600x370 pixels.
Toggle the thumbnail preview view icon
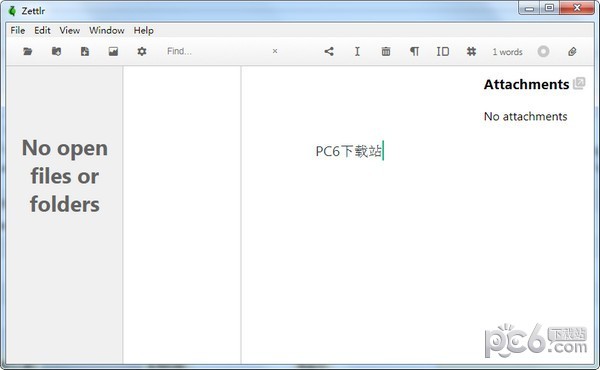pos(113,51)
